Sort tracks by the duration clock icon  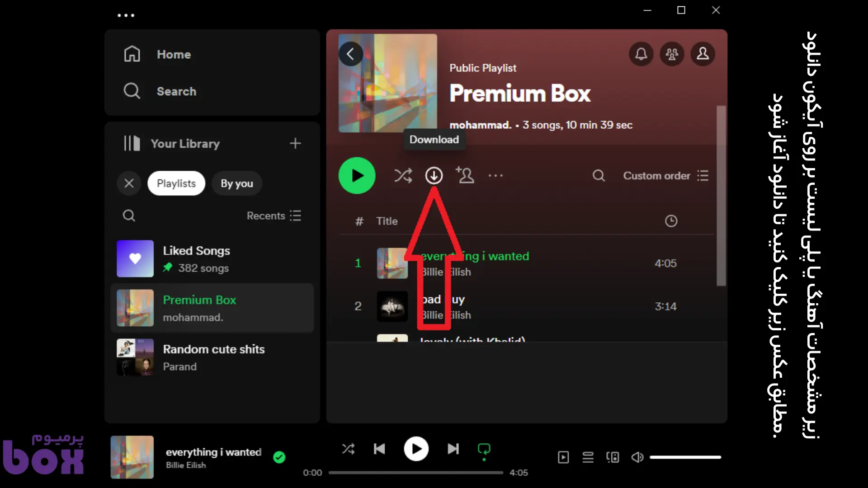coord(671,221)
